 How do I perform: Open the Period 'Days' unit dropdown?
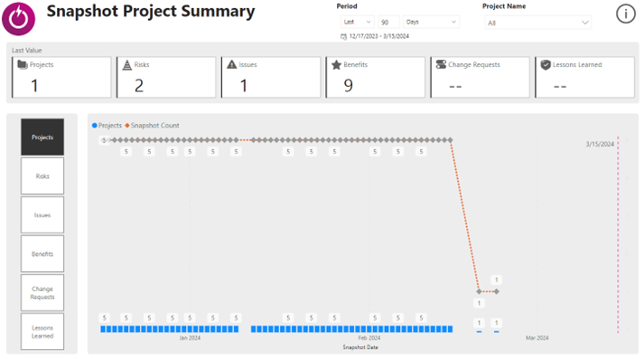[431, 22]
